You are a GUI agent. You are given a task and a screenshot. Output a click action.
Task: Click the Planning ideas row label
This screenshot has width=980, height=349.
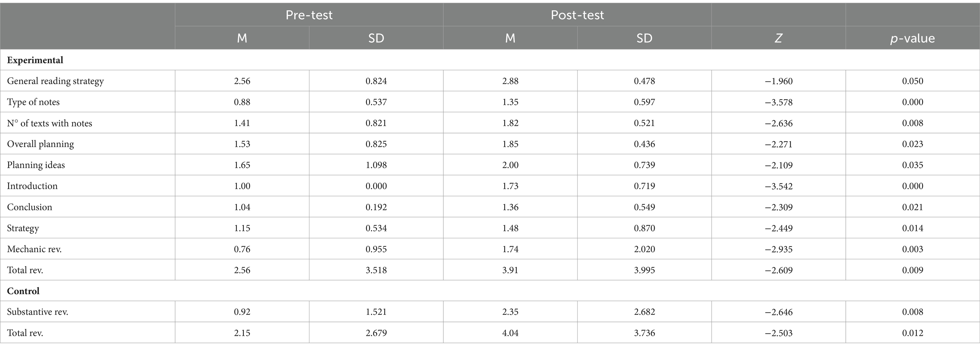pos(36,165)
